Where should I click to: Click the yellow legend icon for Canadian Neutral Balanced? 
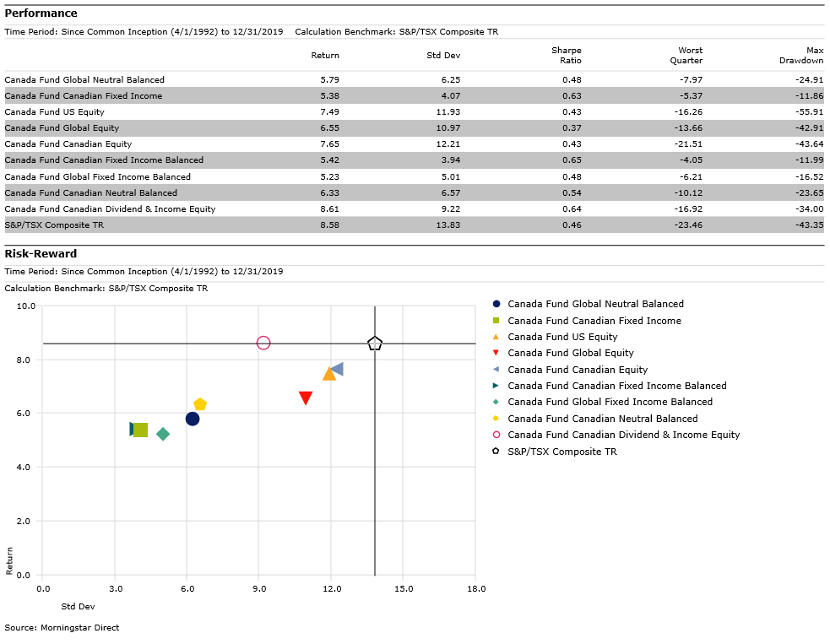(496, 419)
